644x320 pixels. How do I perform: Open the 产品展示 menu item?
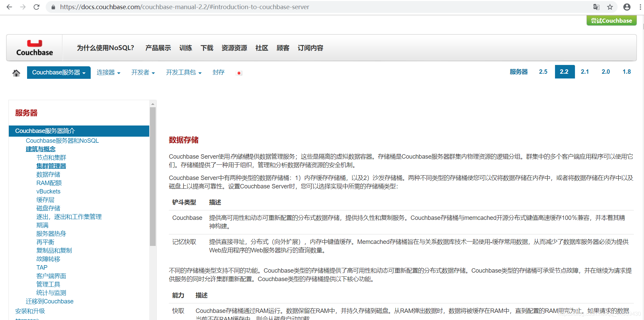click(x=158, y=48)
